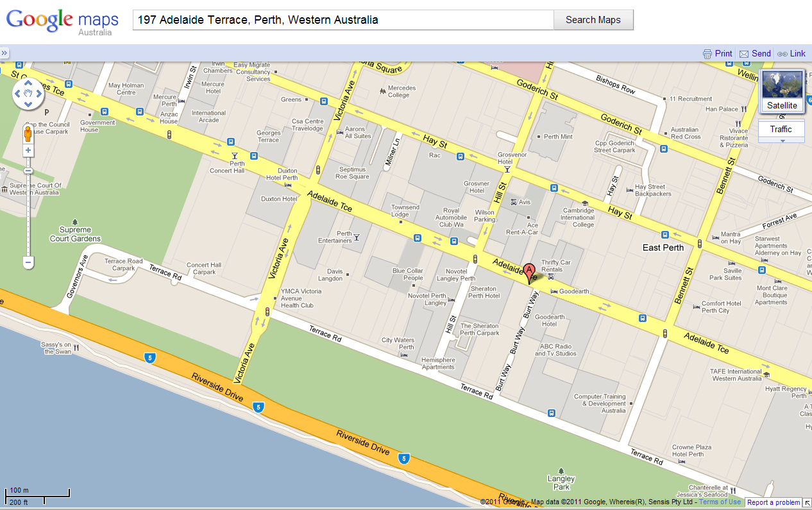Click the Crowne Plaza Hotel bed icon

tap(681, 461)
